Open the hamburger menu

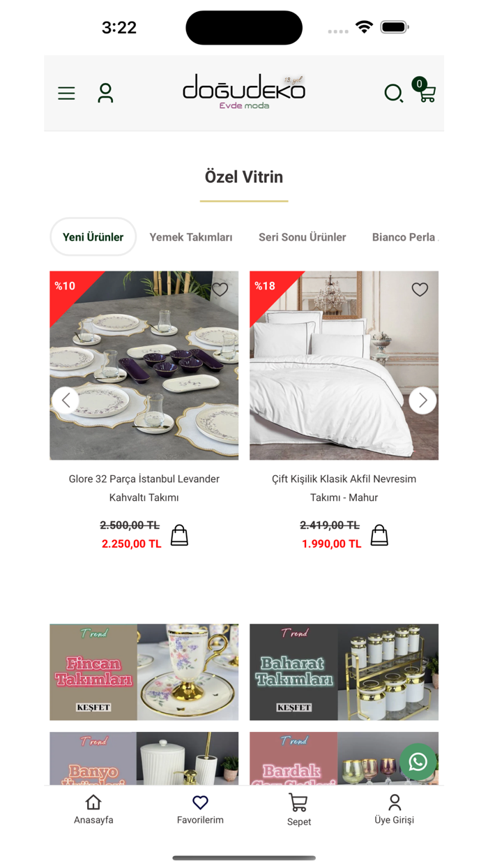[66, 93]
